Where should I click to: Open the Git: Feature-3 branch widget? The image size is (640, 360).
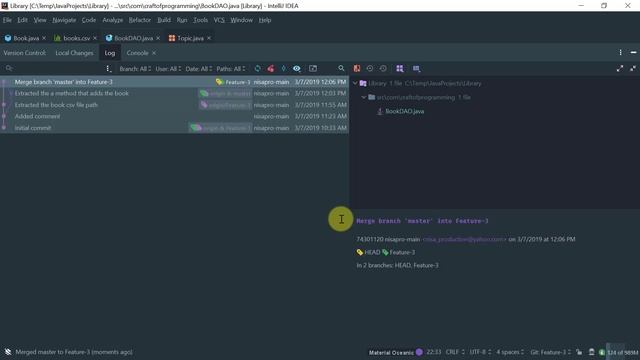point(550,352)
